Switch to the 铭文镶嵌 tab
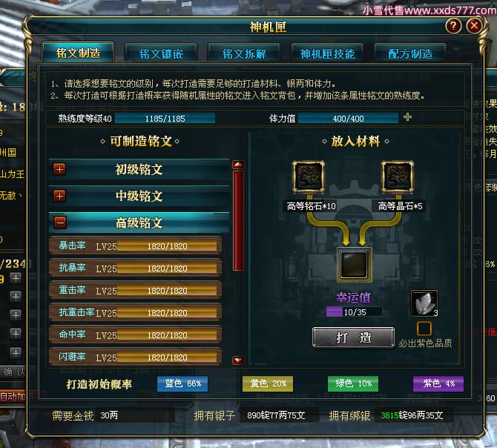 [161, 53]
